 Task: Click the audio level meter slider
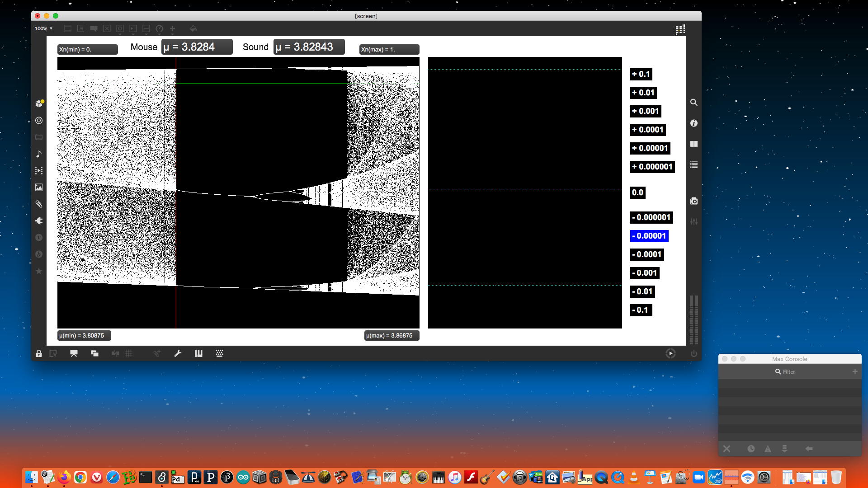click(x=694, y=319)
